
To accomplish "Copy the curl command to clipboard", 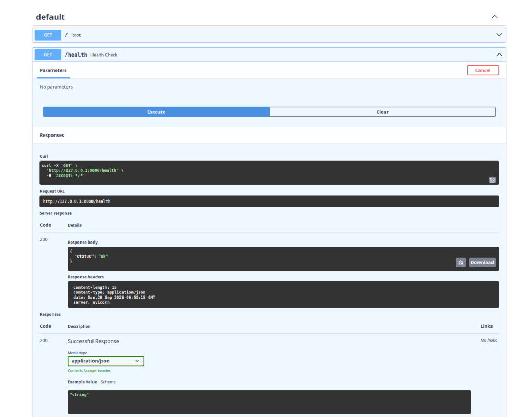I will [x=492, y=180].
